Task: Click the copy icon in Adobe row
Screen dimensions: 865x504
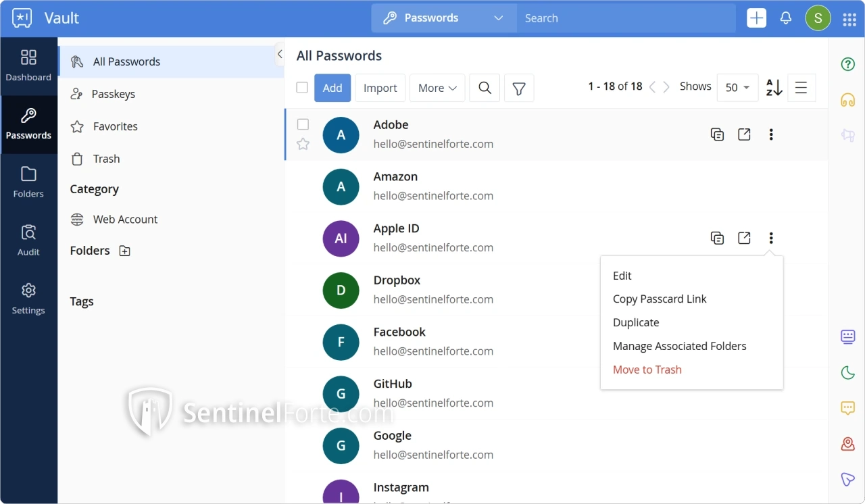Action: pyautogui.click(x=717, y=134)
